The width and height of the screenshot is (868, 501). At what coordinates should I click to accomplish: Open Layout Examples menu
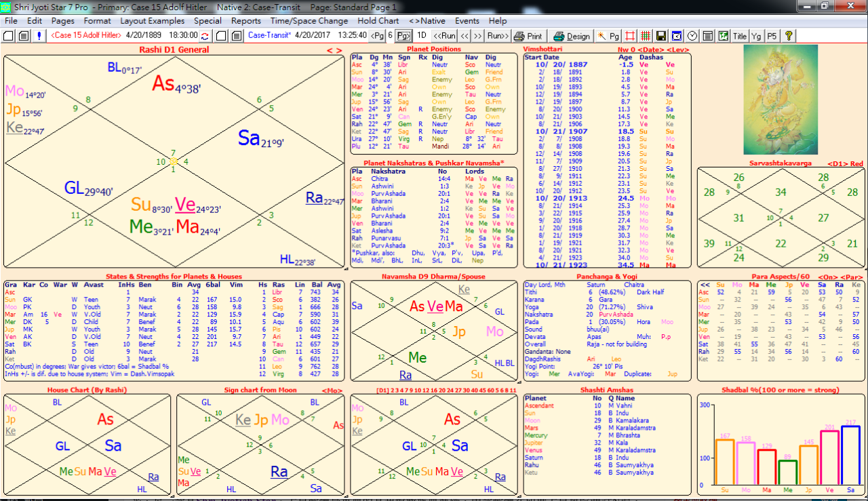point(153,21)
